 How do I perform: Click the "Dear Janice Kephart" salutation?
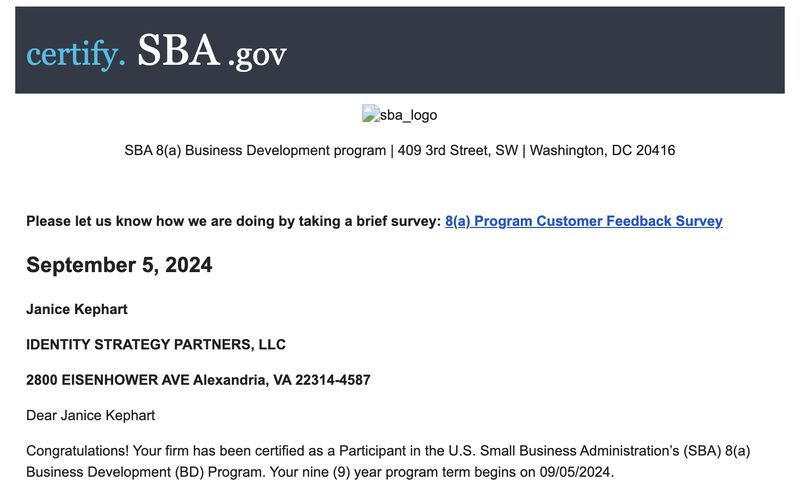coord(90,415)
